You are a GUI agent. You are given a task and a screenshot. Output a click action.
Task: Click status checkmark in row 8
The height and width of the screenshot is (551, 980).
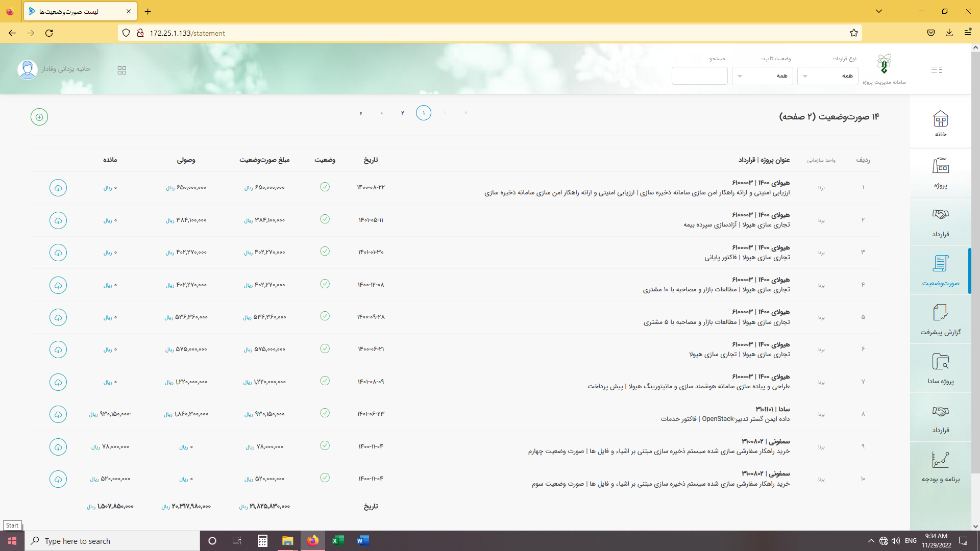tap(325, 413)
